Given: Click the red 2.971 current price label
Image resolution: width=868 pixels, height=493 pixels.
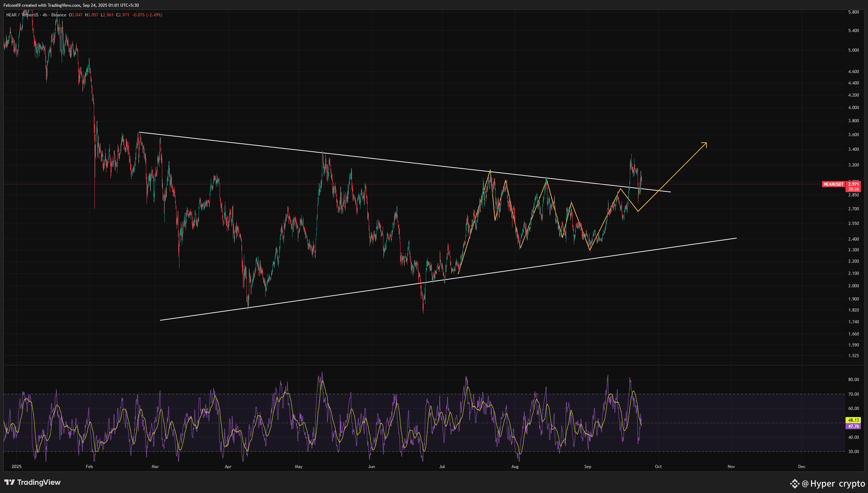Looking at the screenshot, I should (x=853, y=184).
